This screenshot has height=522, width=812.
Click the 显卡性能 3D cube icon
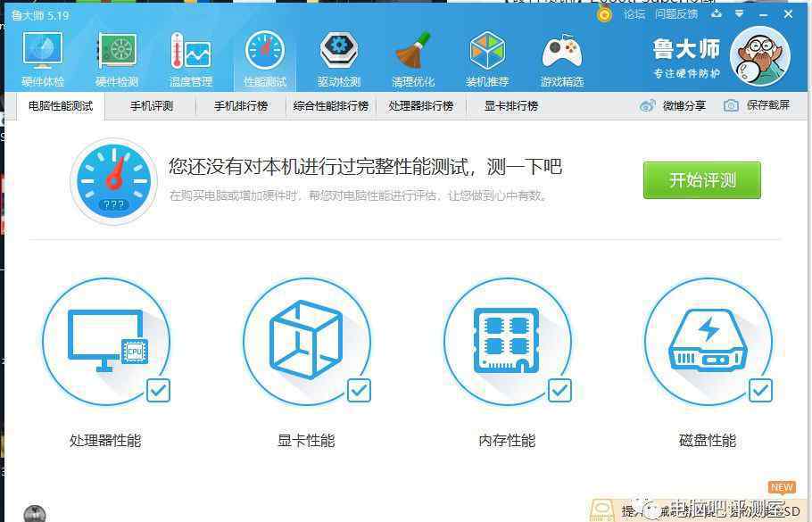coord(307,342)
